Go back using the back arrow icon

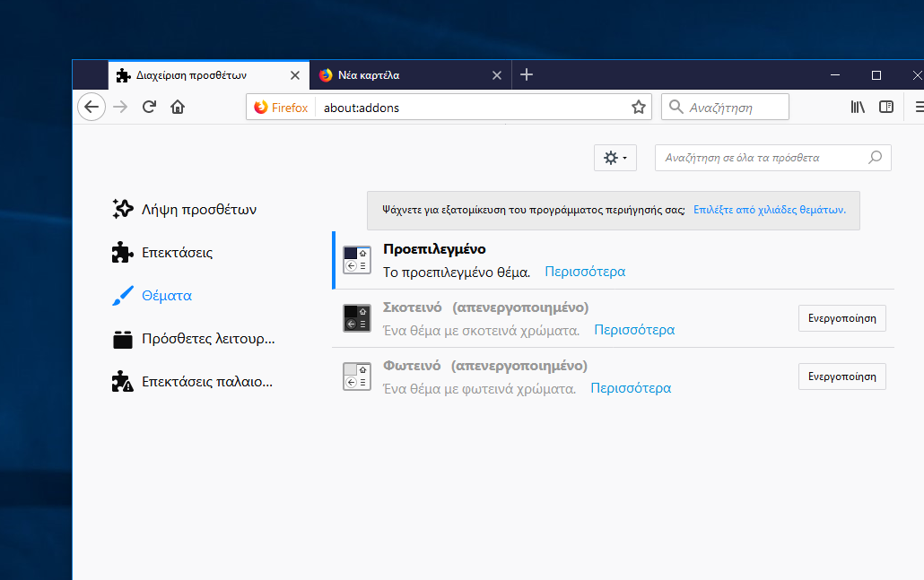(x=92, y=106)
